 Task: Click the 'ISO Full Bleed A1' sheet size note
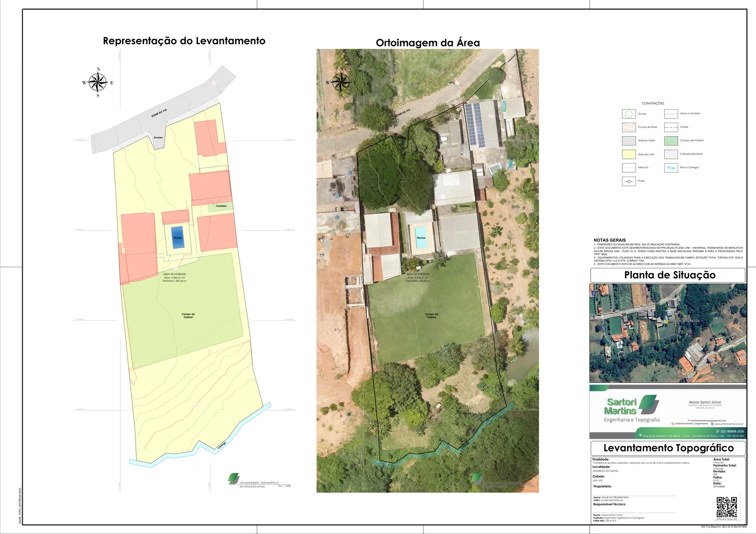pyautogui.click(x=724, y=527)
